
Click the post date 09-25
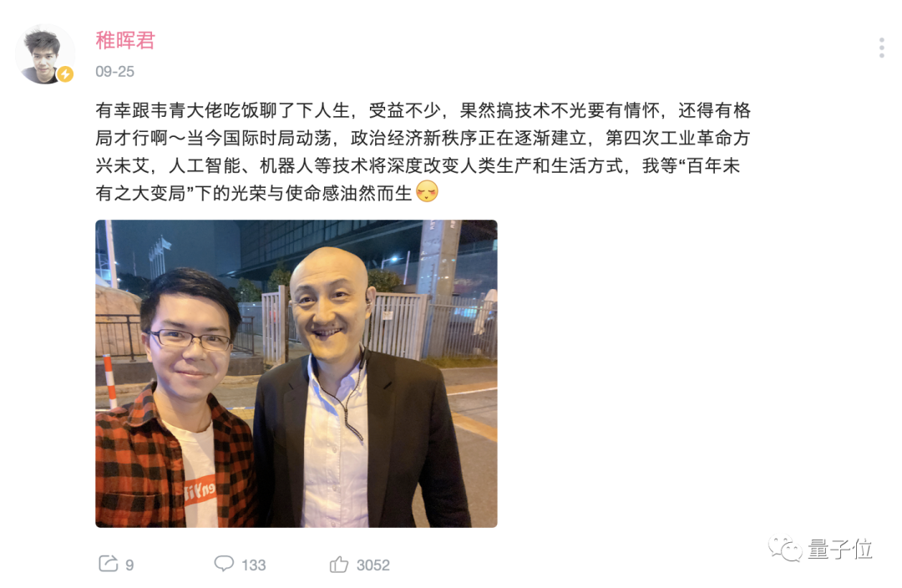click(114, 71)
